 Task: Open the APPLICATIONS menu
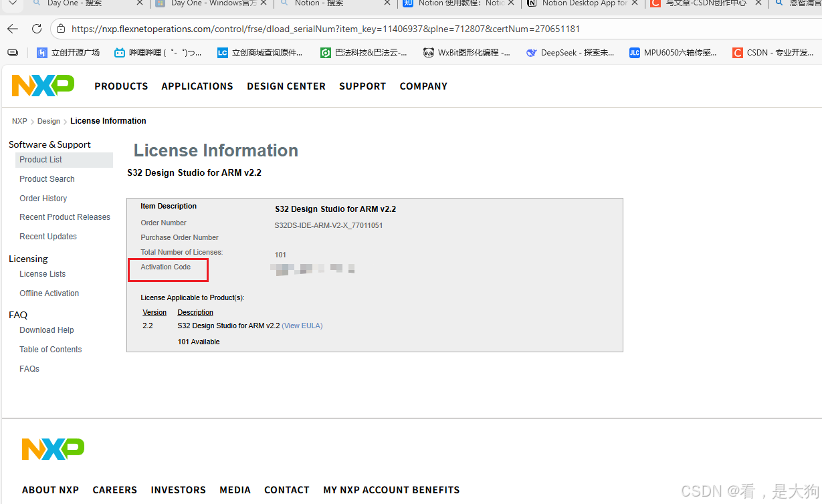197,86
